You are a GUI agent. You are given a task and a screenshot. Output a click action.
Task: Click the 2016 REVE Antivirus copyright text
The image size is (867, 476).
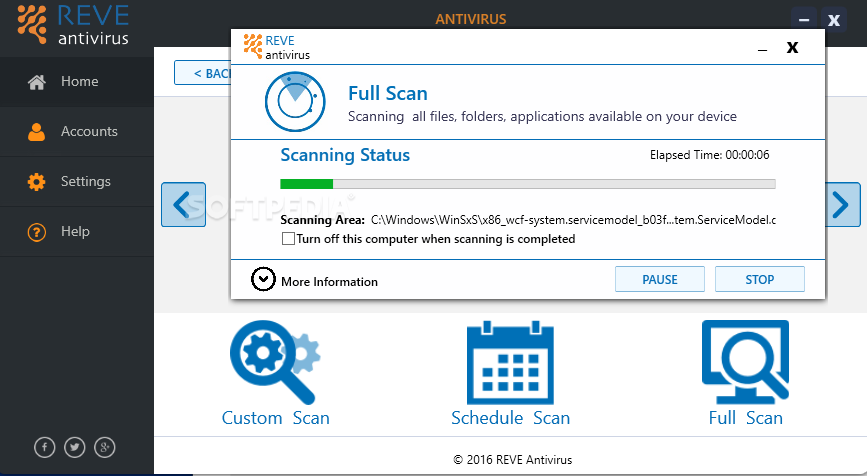pyautogui.click(x=513, y=460)
